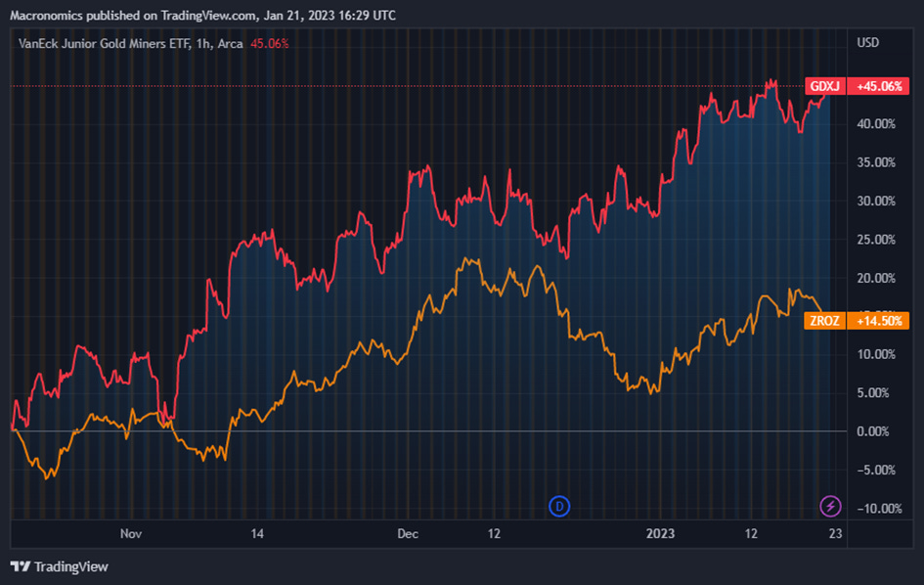Click the Macronomics published header text
Image resolution: width=924 pixels, height=585 pixels.
(x=202, y=16)
